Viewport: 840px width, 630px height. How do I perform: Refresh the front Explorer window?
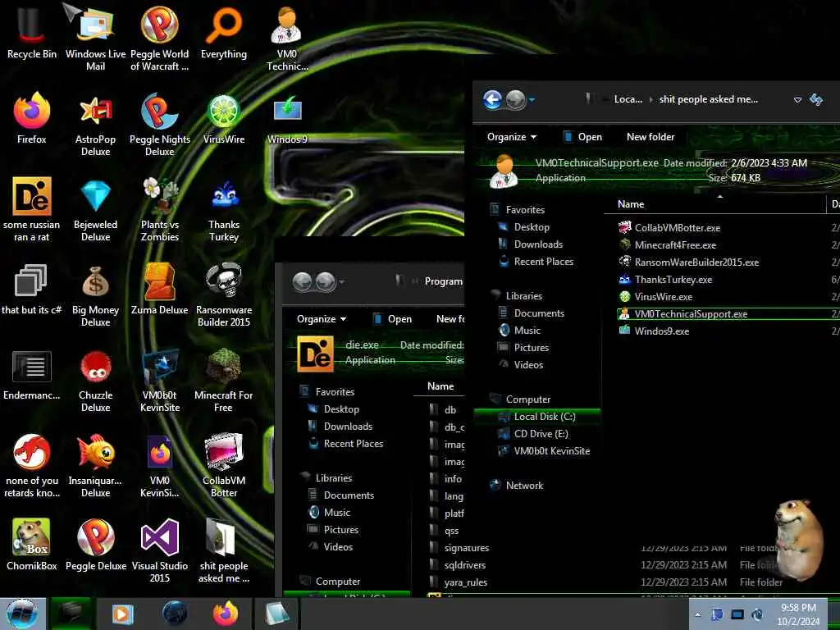(x=816, y=99)
